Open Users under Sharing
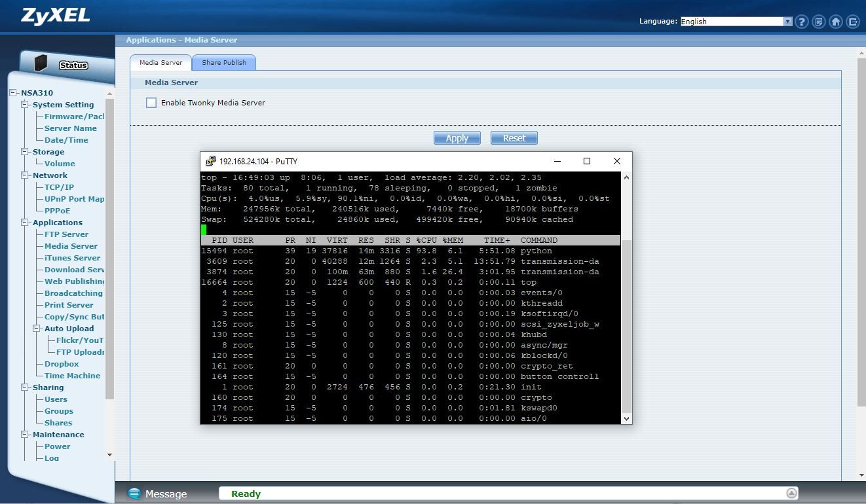The width and height of the screenshot is (866, 504). (56, 399)
